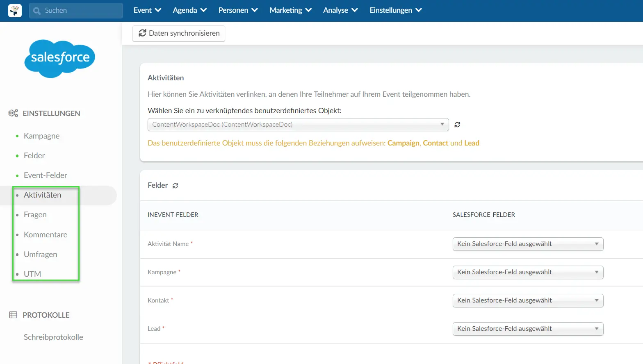Click the Aktivitäten section heading

166,78
